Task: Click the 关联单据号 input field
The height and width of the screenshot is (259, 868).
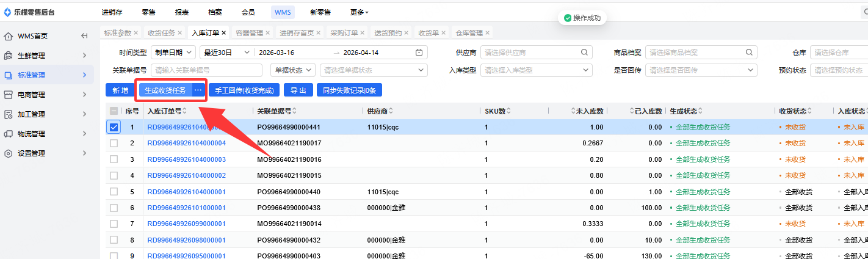Action: (x=206, y=70)
